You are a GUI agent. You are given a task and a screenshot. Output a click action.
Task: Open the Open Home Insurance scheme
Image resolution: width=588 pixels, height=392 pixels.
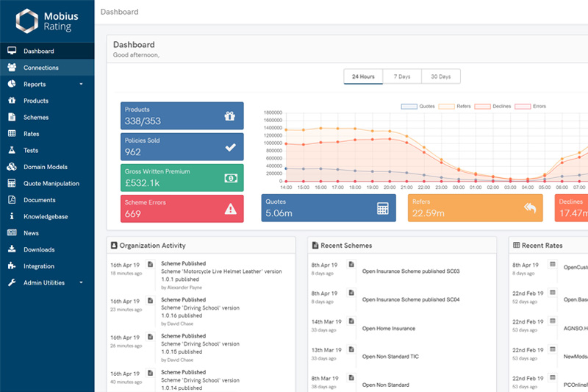(x=389, y=328)
